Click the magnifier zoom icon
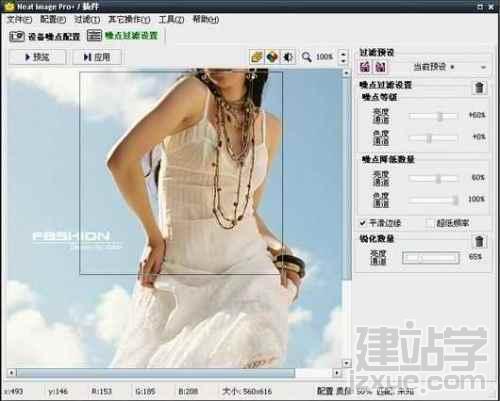This screenshot has height=401, width=500. click(306, 57)
